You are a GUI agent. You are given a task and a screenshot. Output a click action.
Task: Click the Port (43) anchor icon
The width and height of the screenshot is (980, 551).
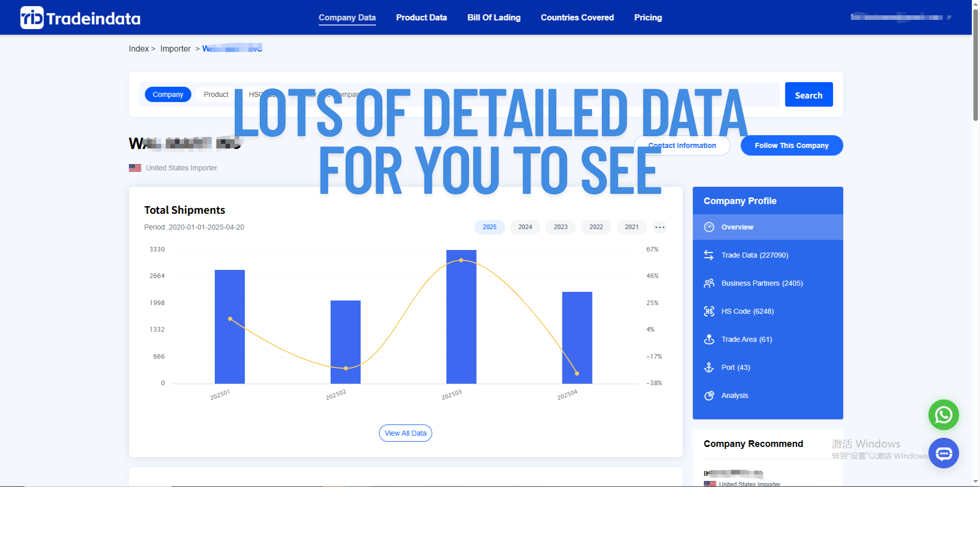[x=709, y=367]
